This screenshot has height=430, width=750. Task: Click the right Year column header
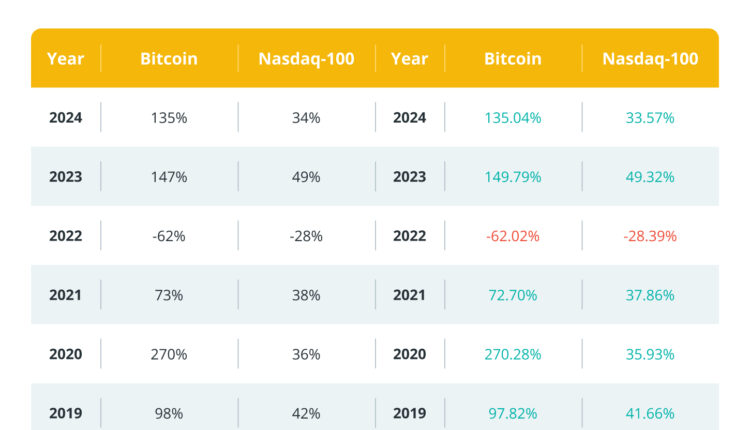point(409,59)
